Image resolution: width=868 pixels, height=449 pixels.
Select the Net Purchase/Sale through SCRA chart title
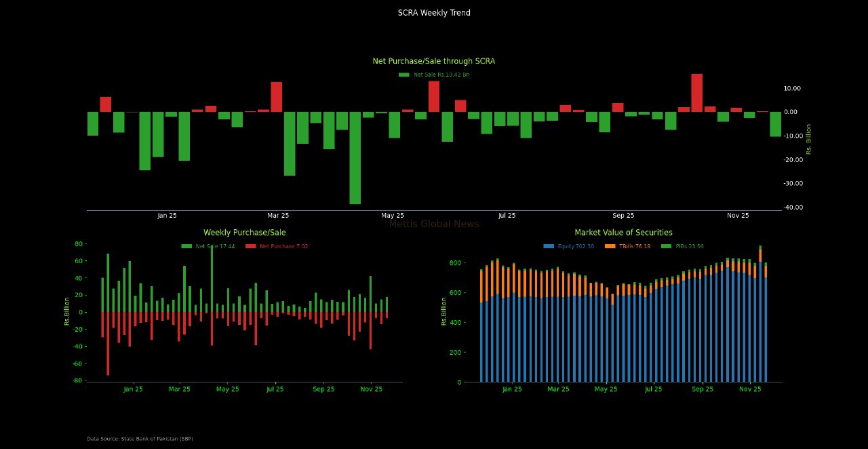click(434, 61)
